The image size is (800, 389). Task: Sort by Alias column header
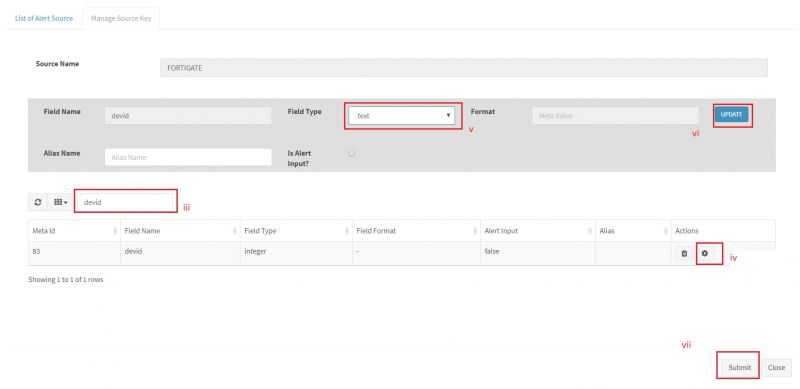(633, 231)
